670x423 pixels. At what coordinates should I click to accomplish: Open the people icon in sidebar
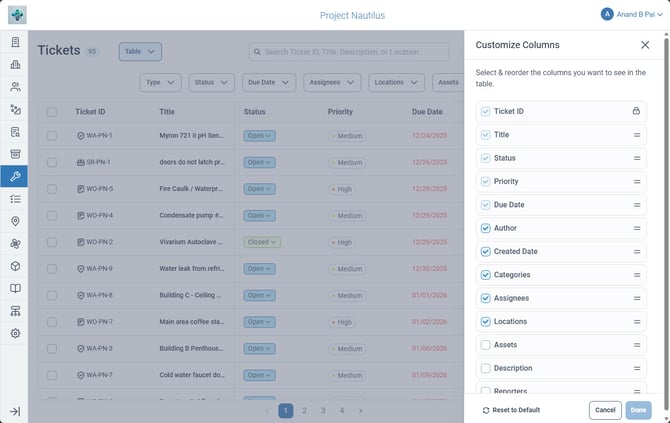point(15,87)
